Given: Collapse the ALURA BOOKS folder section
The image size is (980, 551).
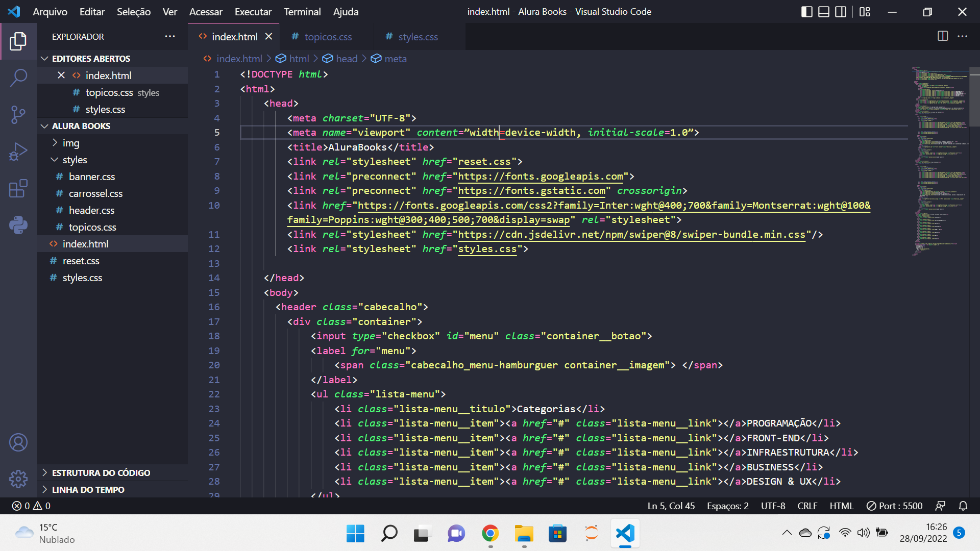Looking at the screenshot, I should [x=112, y=126].
